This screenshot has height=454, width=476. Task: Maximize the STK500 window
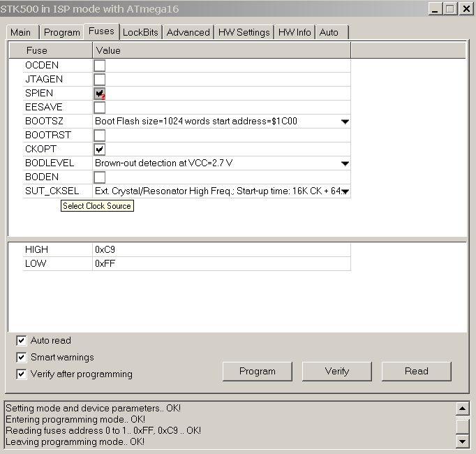coord(450,9)
